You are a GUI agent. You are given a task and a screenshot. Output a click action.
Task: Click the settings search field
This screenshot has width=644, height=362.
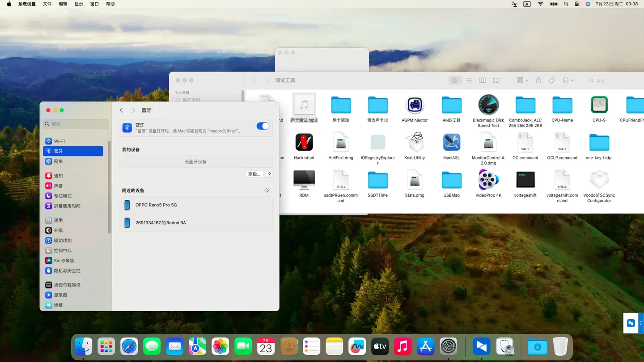pyautogui.click(x=76, y=124)
